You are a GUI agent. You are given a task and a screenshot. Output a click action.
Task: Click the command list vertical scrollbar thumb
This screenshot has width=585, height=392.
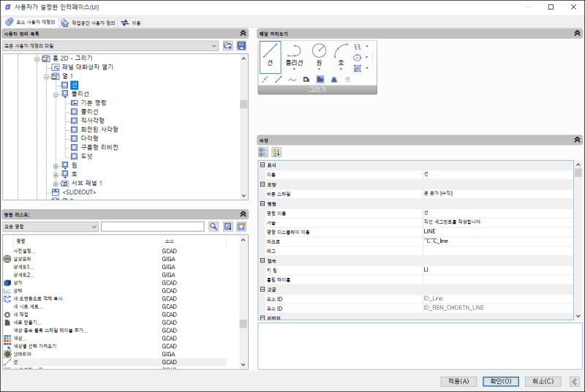[244, 323]
